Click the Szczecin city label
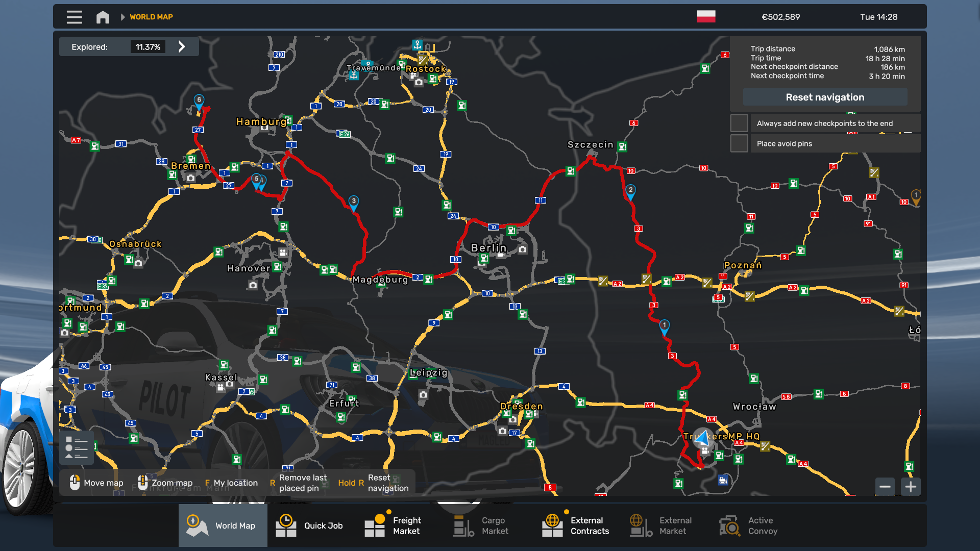 pos(590,144)
